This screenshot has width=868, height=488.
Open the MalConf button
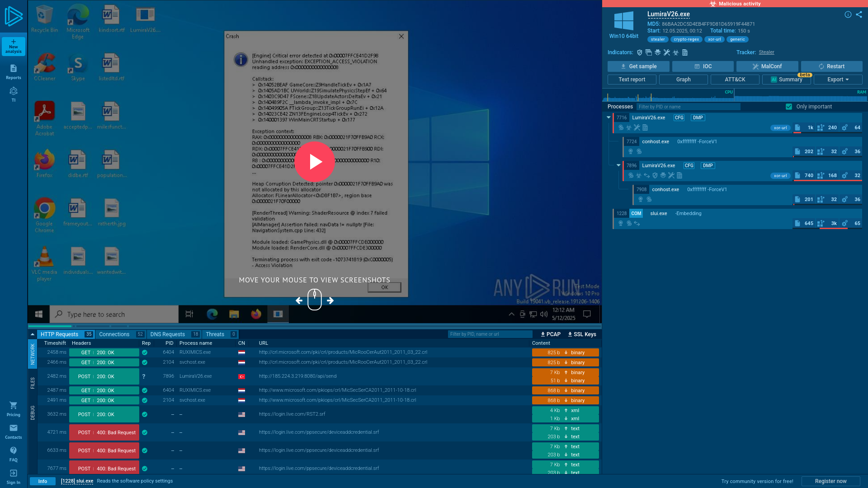click(767, 66)
